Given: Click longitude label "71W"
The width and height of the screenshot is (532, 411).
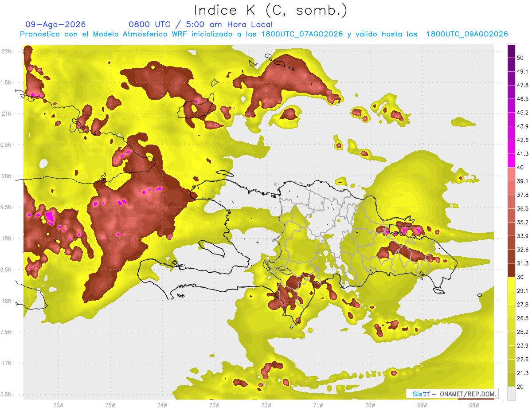Looking at the screenshot, I should [318, 405].
